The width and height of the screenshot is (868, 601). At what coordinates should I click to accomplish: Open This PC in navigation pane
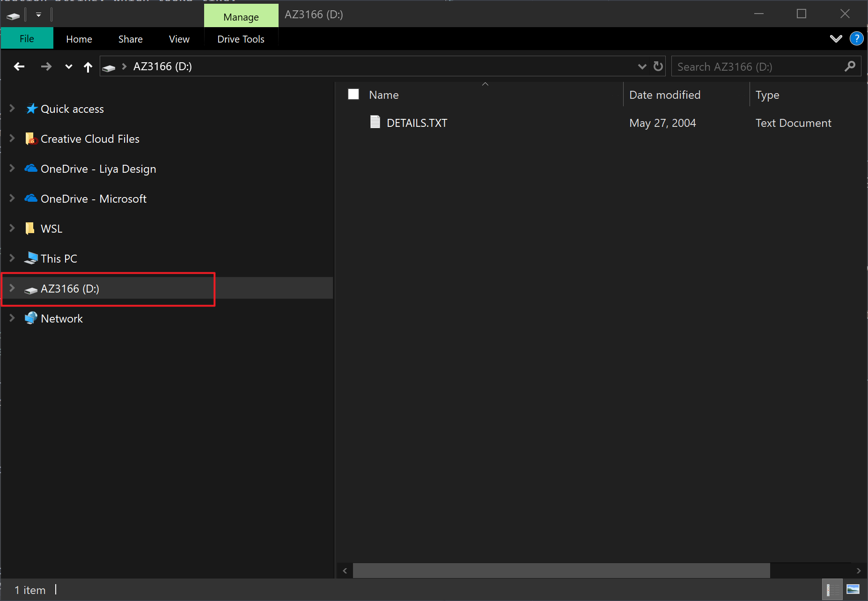(x=59, y=259)
